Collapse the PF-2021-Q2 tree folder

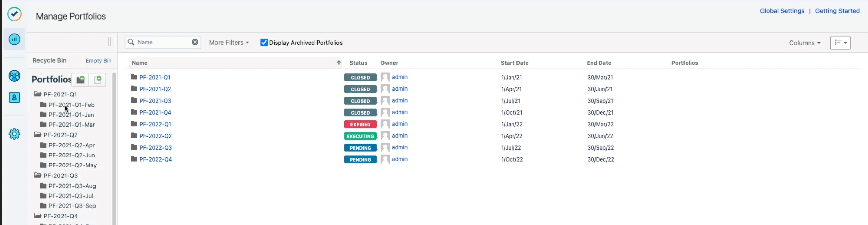click(38, 135)
